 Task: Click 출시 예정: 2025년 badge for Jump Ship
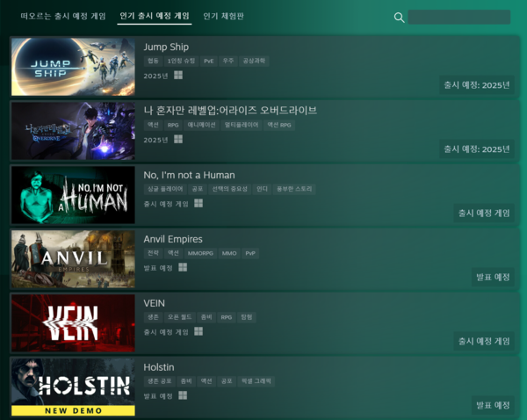pyautogui.click(x=477, y=85)
